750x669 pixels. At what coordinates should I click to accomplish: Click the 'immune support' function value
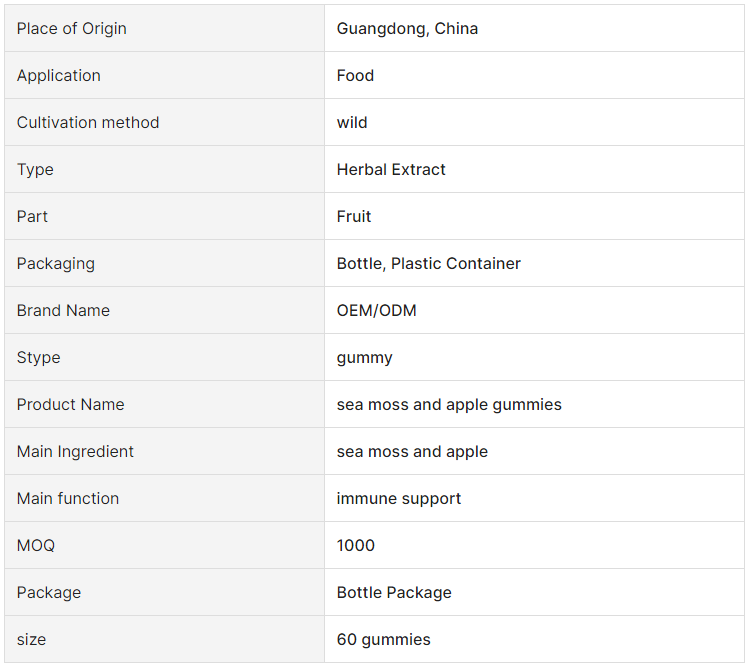(x=399, y=499)
